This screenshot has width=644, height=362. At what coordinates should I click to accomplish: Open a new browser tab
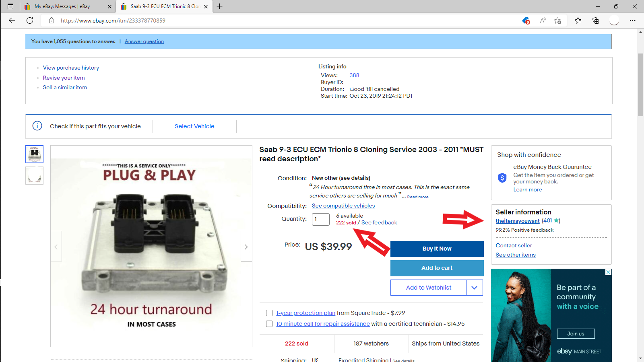[x=219, y=6]
